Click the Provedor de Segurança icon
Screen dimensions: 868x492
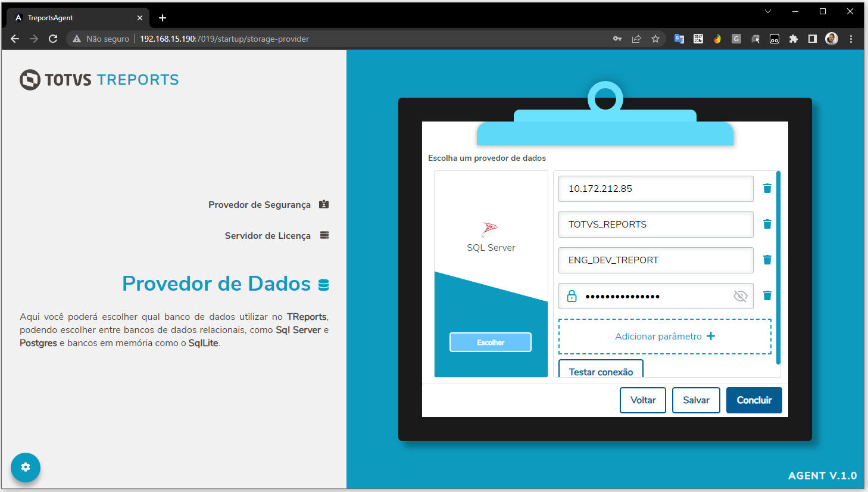pyautogui.click(x=324, y=204)
